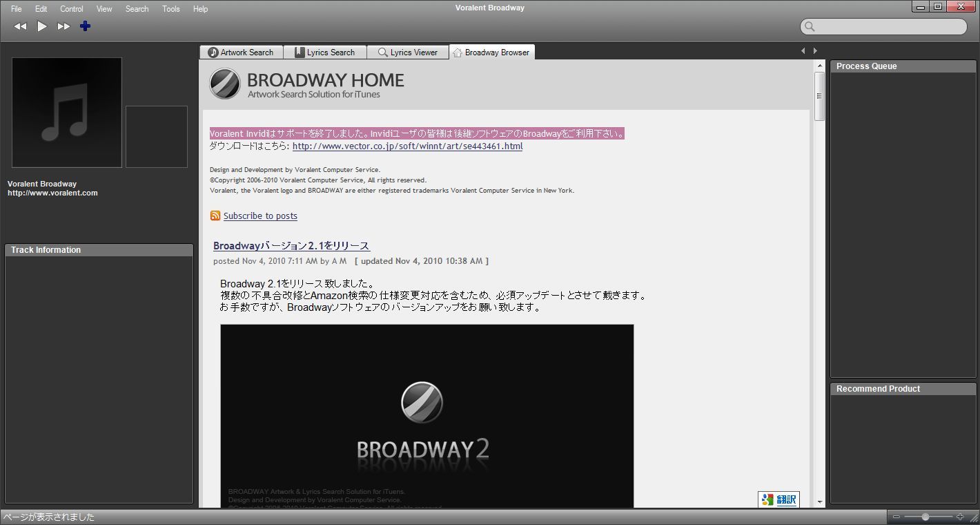Click the browser scrollbar up arrow

(820, 66)
